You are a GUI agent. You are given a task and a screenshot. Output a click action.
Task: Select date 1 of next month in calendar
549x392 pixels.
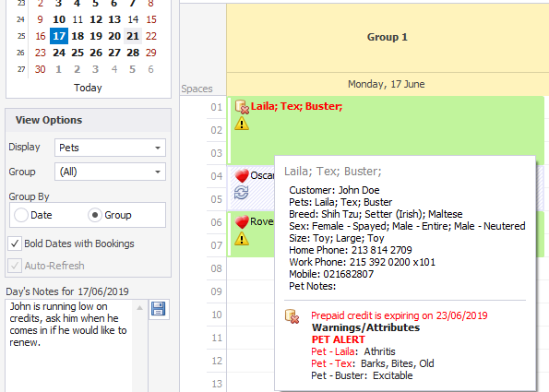tap(59, 69)
